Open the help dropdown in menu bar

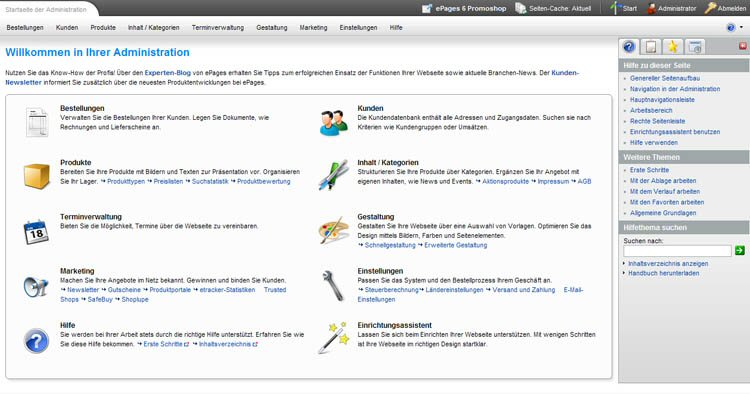[734, 28]
